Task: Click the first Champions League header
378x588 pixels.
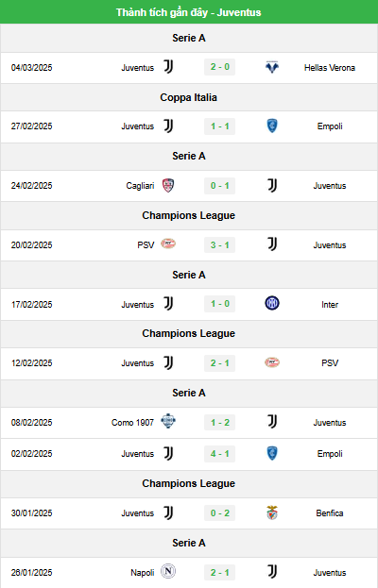Action: 188,215
